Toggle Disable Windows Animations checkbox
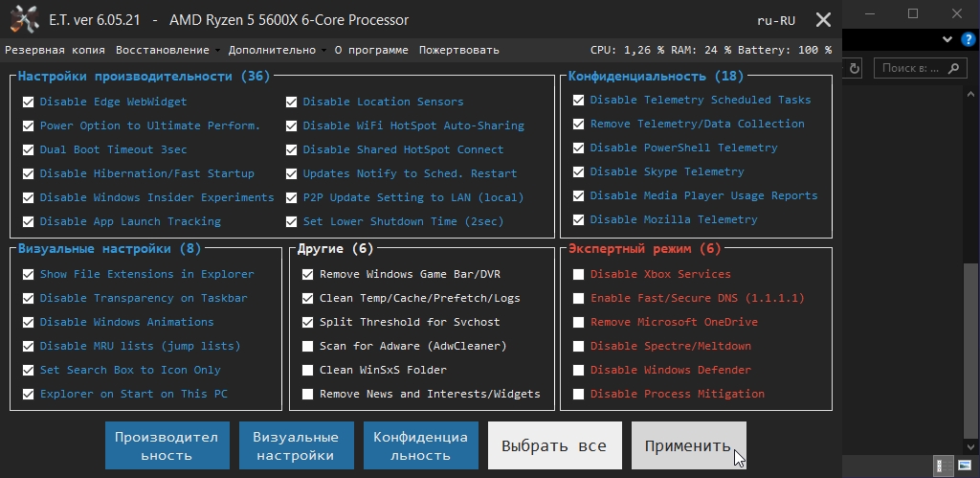Viewport: 980px width, 478px height. pos(27,322)
